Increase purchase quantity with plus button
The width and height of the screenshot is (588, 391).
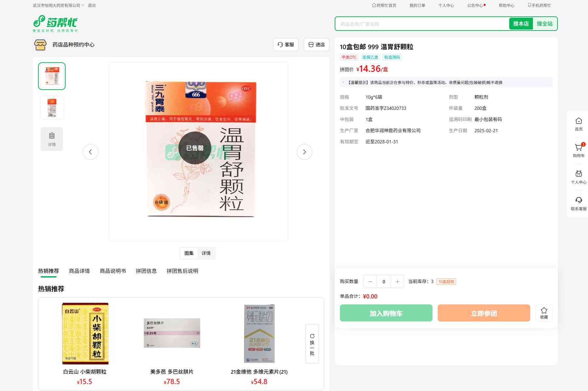[x=397, y=281]
